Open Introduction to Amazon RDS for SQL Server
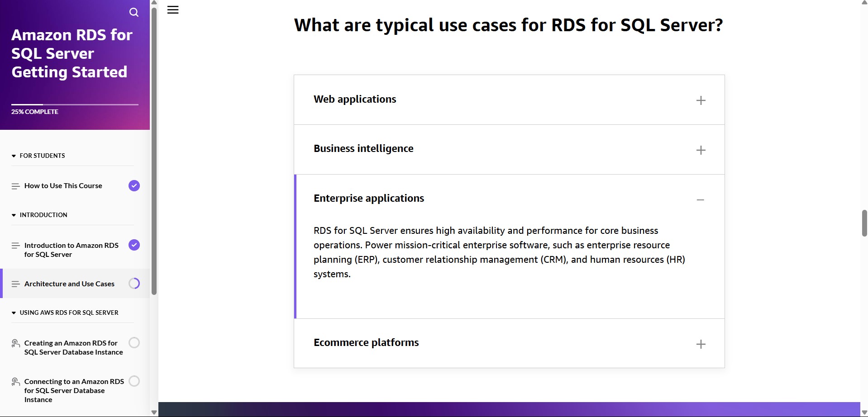The width and height of the screenshot is (868, 417). 71,250
